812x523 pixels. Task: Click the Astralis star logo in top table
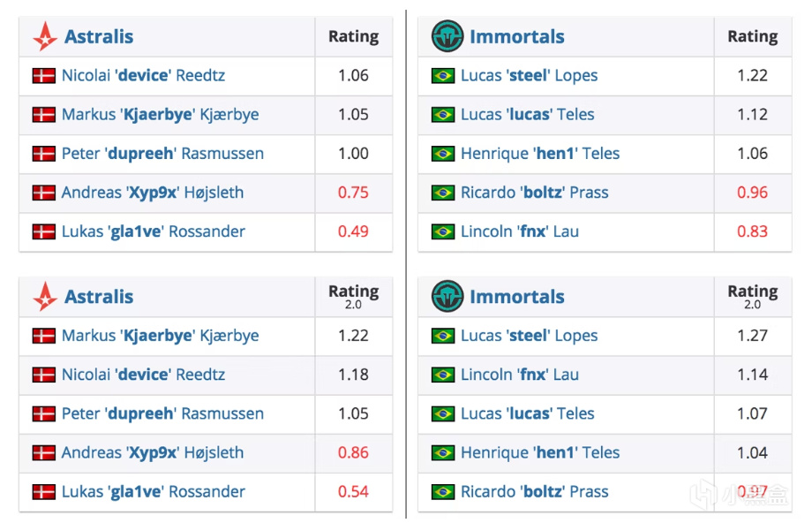click(x=45, y=36)
